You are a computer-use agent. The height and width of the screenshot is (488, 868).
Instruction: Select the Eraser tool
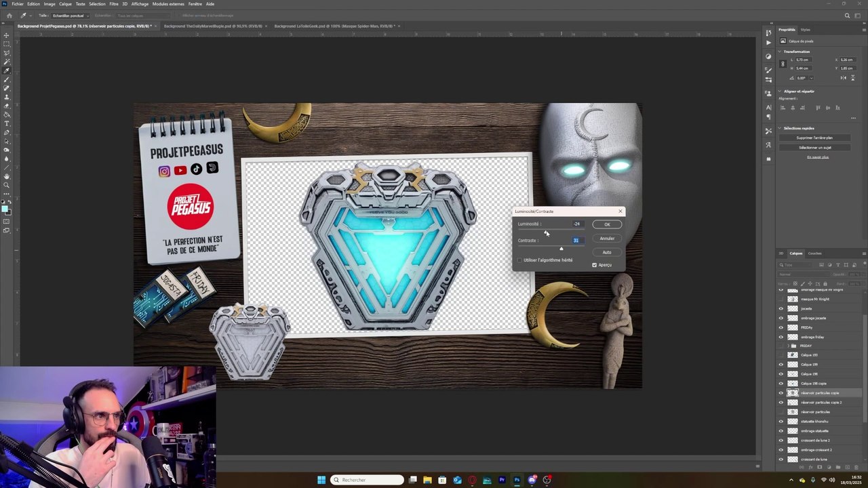coord(7,106)
